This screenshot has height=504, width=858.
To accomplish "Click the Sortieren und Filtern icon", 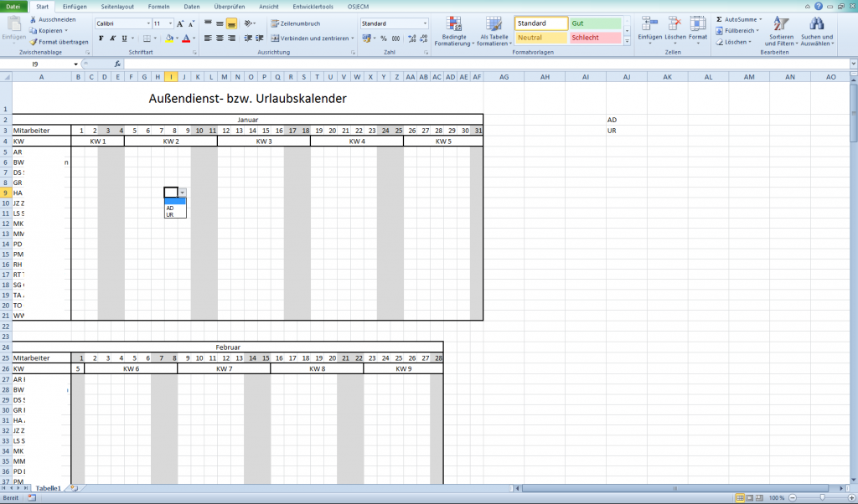I will point(780,31).
